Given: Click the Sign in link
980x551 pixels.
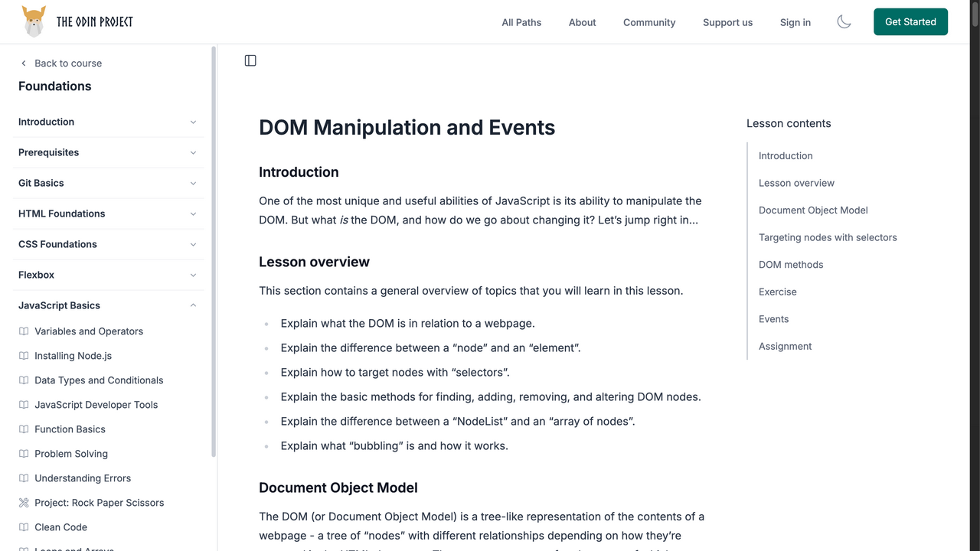Looking at the screenshot, I should 795,22.
